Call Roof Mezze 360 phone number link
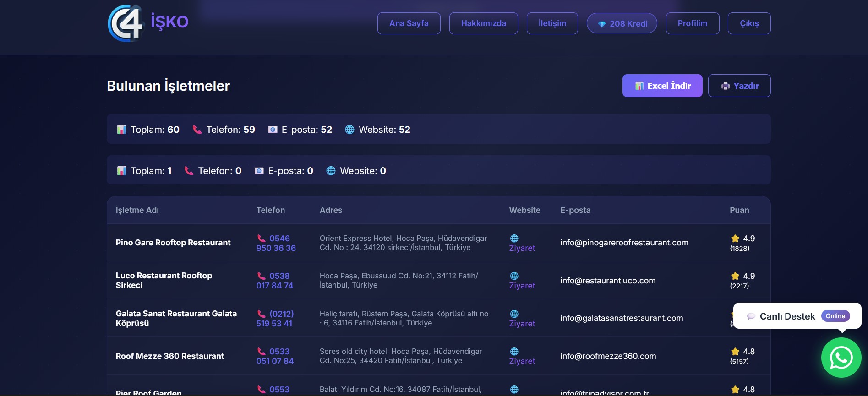 (x=275, y=356)
